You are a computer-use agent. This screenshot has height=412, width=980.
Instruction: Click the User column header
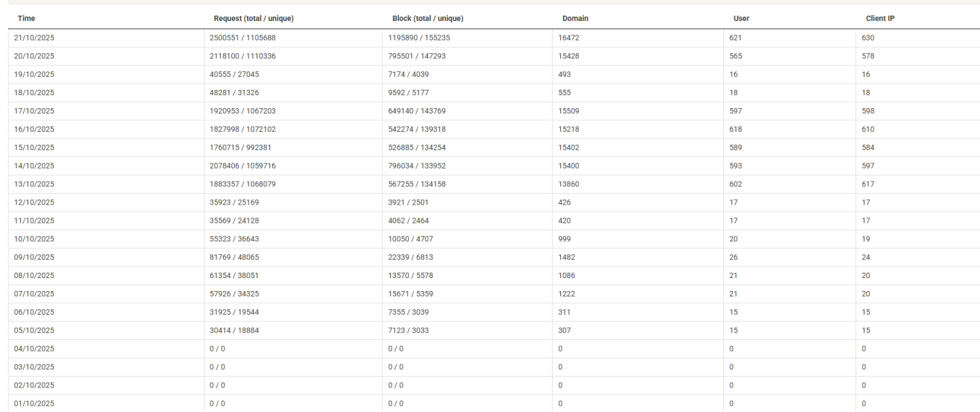point(740,18)
